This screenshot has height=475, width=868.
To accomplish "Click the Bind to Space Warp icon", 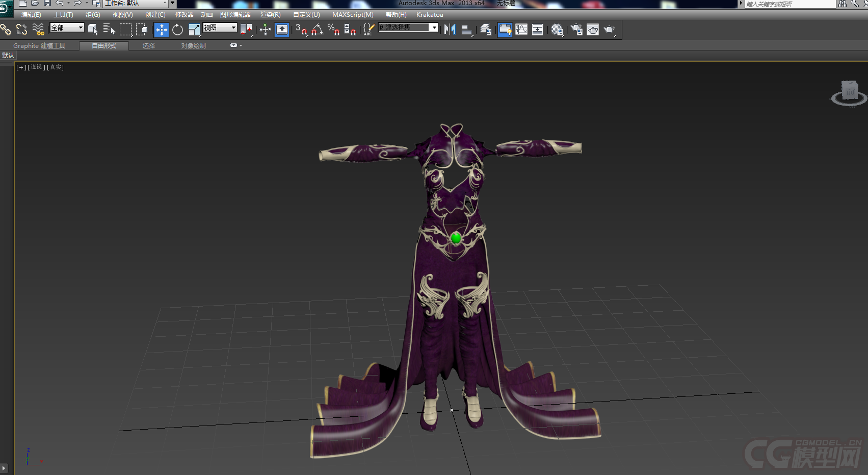I will tap(38, 30).
